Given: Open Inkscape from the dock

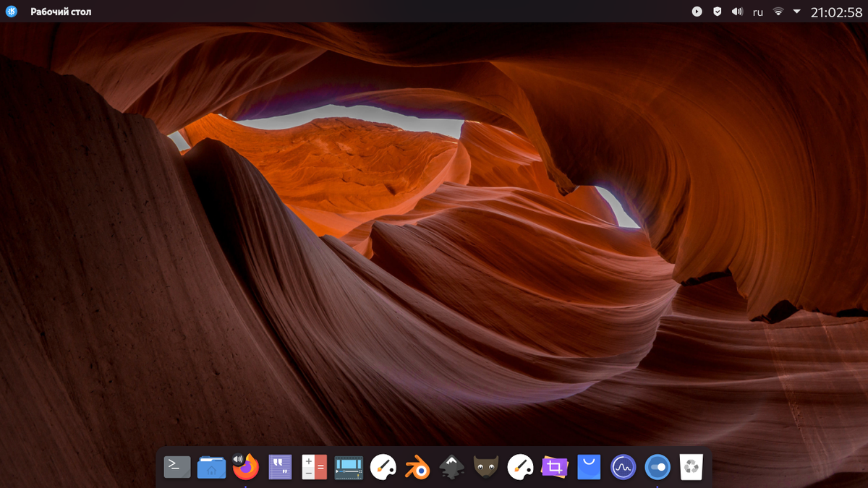Looking at the screenshot, I should click(451, 467).
